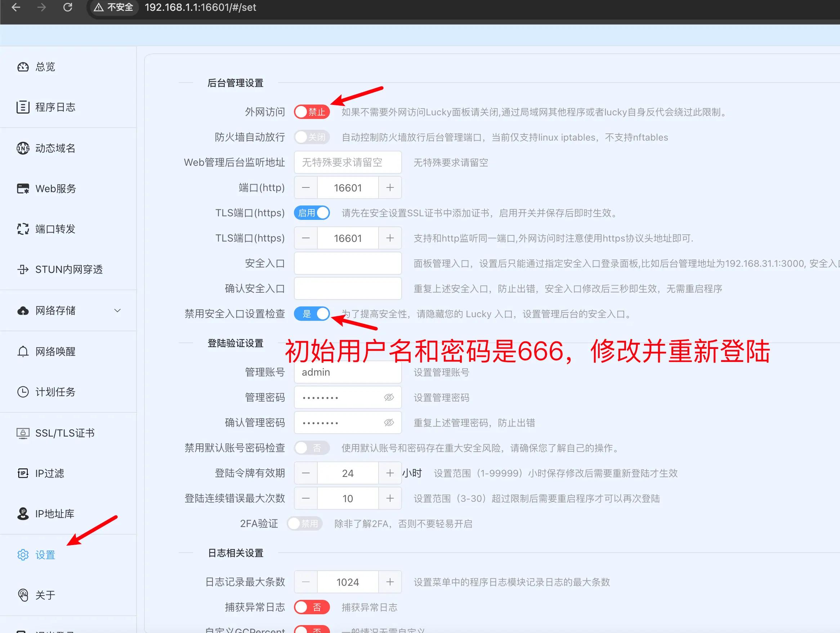Click the IP过滤 icon

(23, 473)
